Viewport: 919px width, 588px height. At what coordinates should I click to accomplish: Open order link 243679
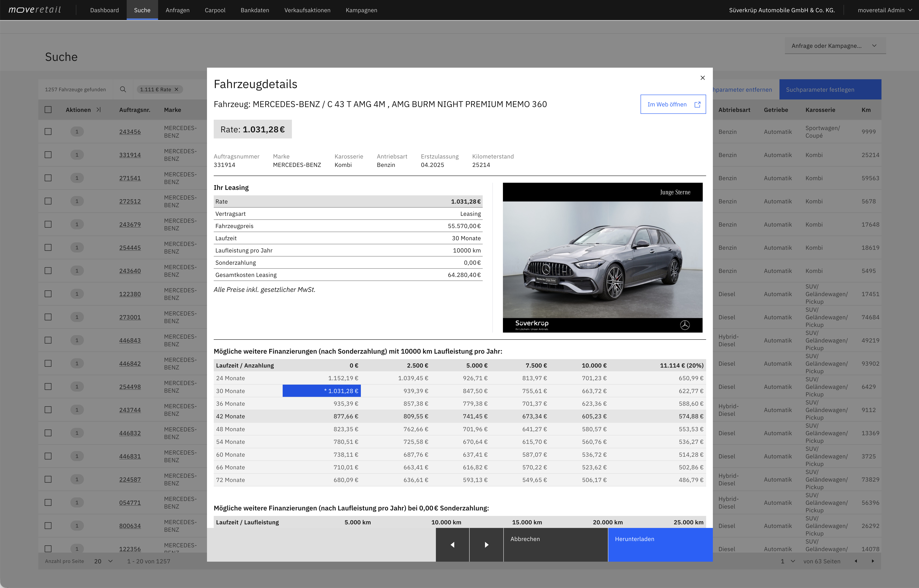coord(130,224)
